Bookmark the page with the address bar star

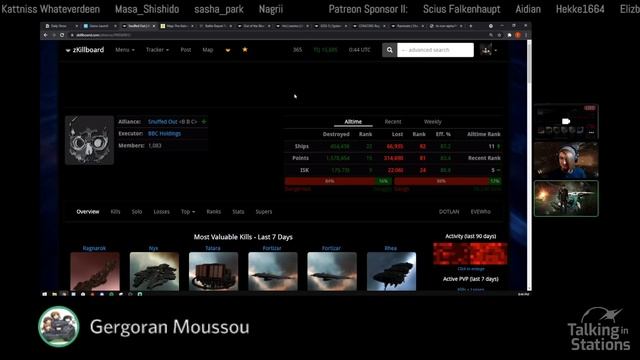pos(499,35)
